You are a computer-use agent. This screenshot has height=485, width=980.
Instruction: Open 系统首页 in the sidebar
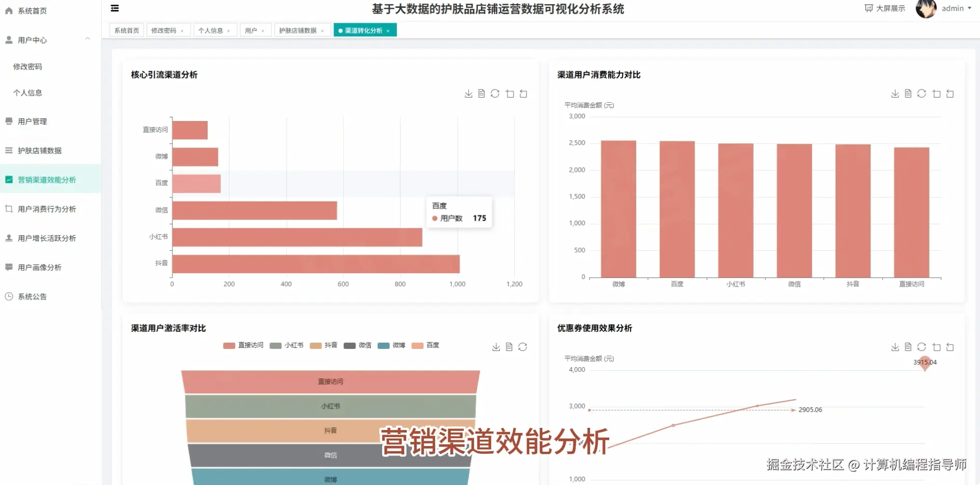click(50, 11)
